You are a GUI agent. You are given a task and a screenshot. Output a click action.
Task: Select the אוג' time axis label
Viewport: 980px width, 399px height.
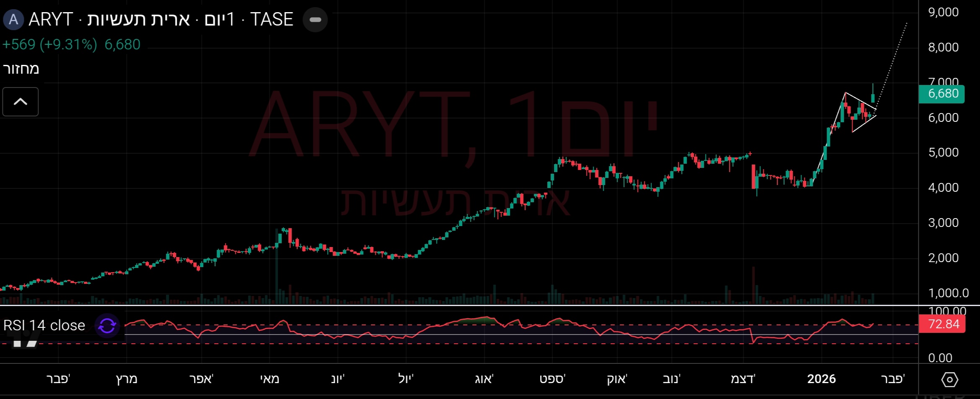[x=484, y=379]
